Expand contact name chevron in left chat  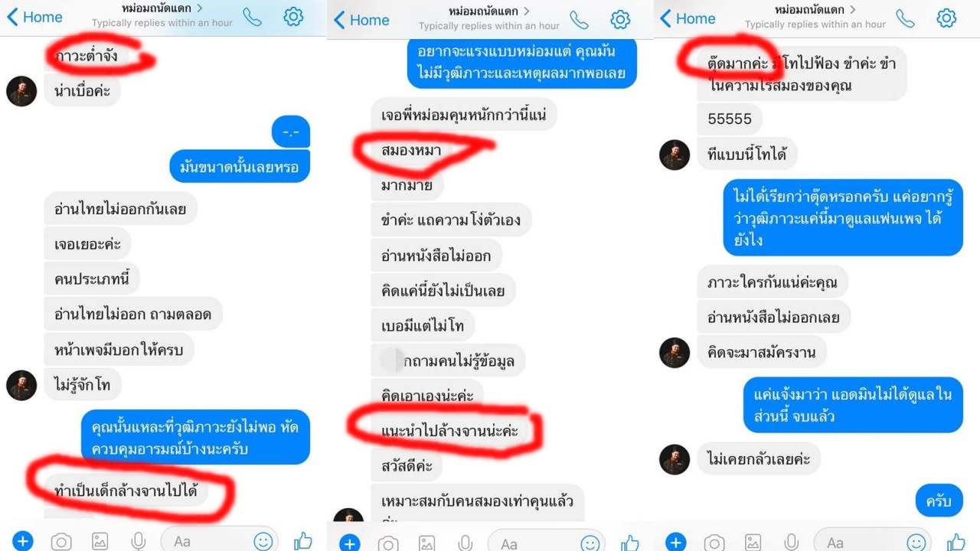coord(200,8)
